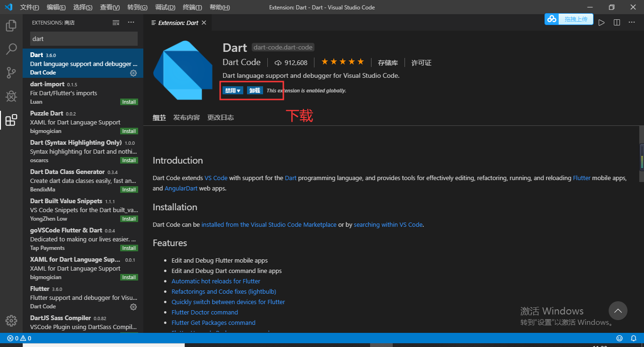
Task: Click the extension page vertical scrollbar
Action: coord(642,154)
